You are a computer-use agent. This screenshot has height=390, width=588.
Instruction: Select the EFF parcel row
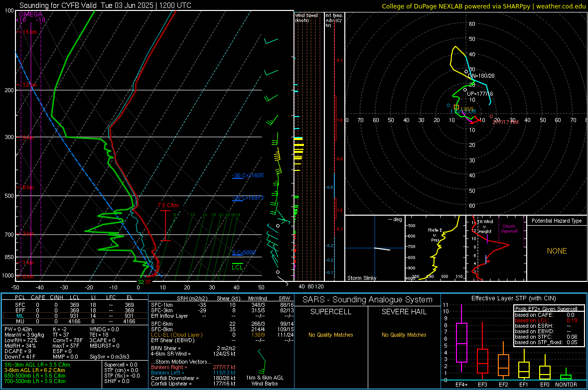pos(74,310)
